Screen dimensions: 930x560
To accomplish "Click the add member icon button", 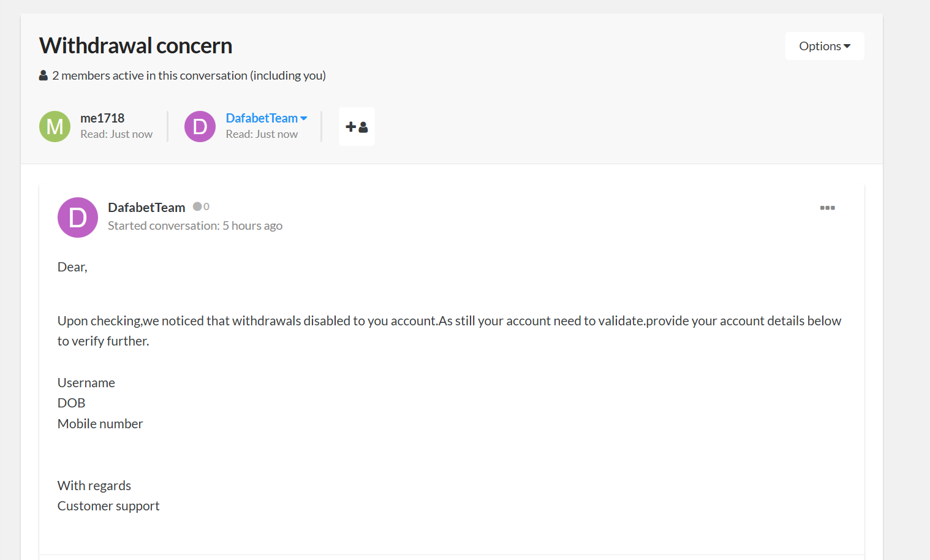I will coord(357,127).
